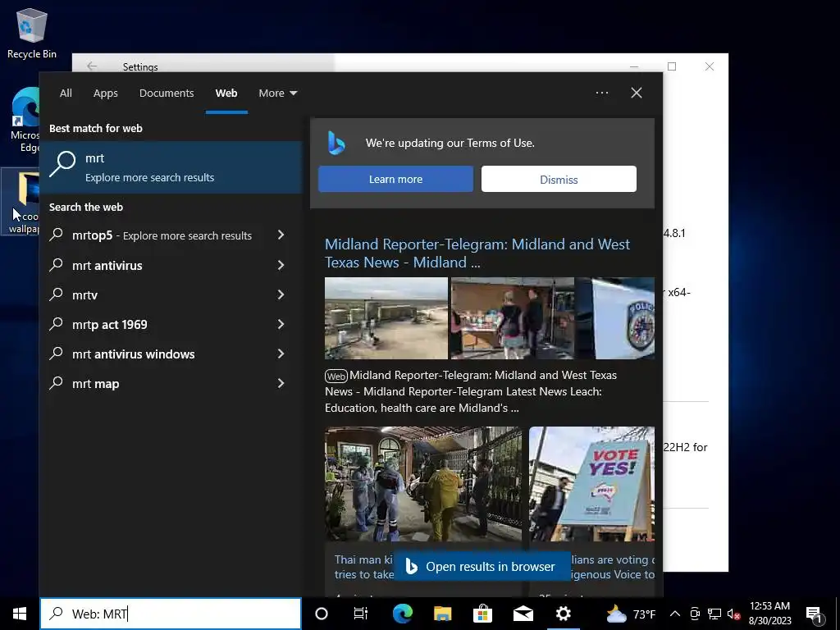The image size is (840, 630).
Task: Open Task View from the taskbar
Action: click(361, 614)
